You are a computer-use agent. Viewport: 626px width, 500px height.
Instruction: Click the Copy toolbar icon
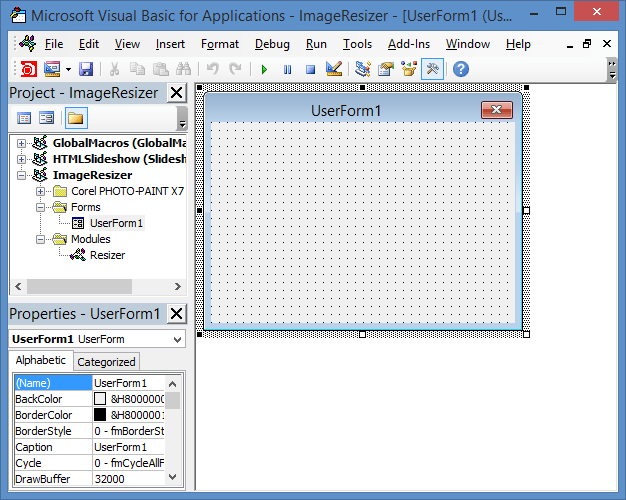(138, 69)
